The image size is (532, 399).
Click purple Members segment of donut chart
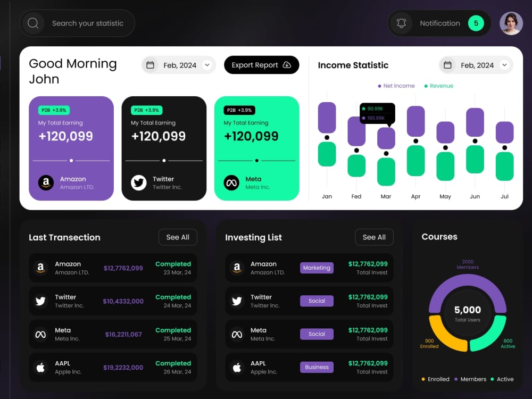[468, 281]
